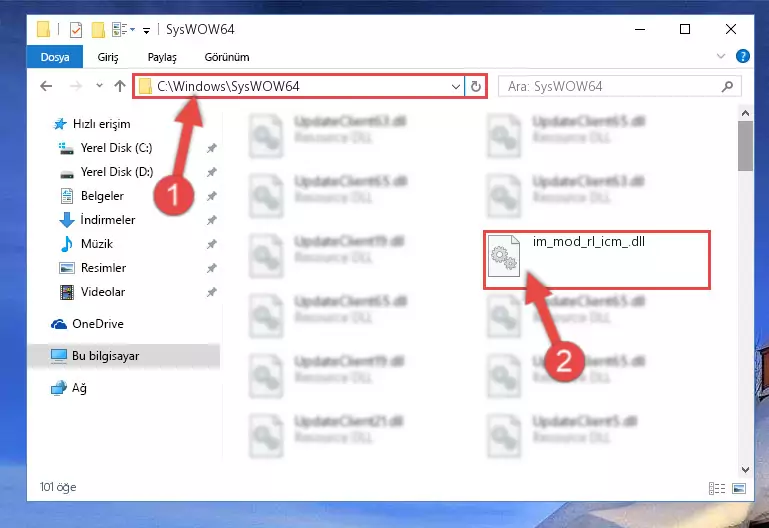This screenshot has width=769, height=528.
Task: Open the Help question mark icon
Action: tap(743, 56)
